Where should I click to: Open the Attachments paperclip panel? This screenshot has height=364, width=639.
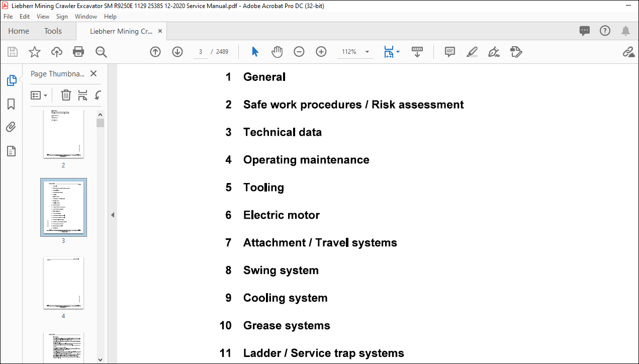click(x=11, y=127)
